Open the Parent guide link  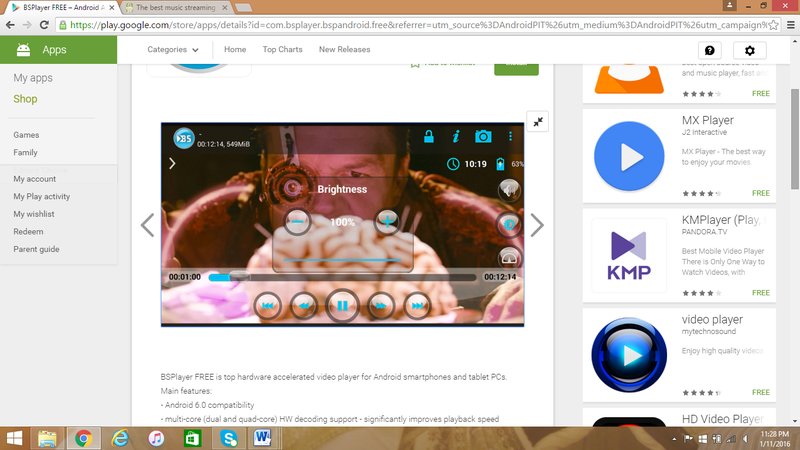(36, 249)
